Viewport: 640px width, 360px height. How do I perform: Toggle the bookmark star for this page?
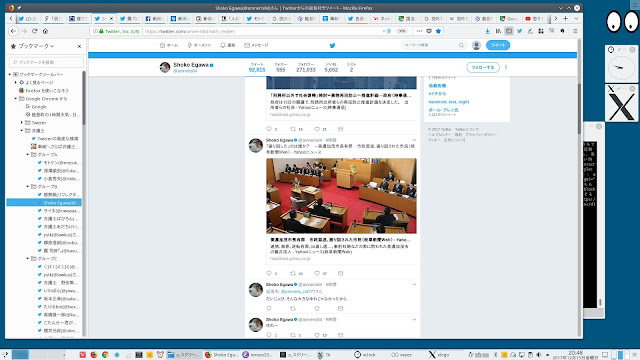tap(438, 31)
